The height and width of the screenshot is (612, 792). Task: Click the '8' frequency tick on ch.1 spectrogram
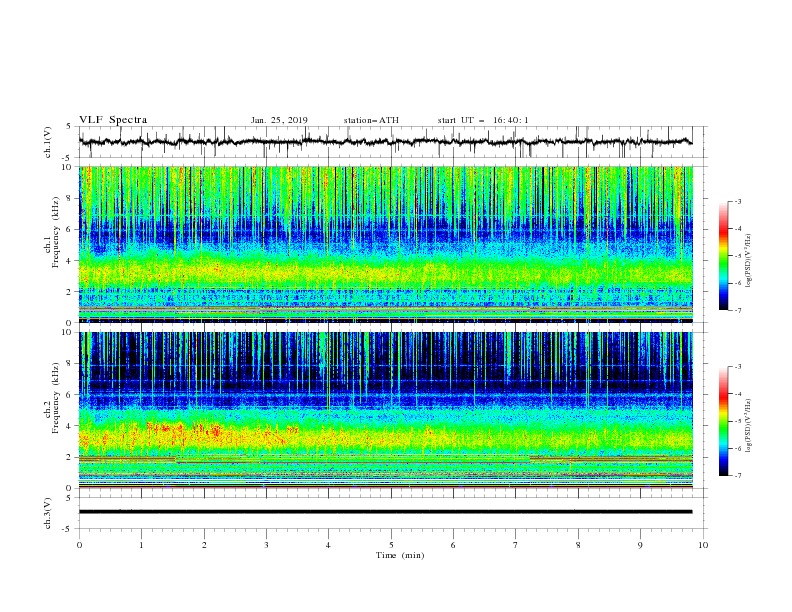(x=70, y=198)
